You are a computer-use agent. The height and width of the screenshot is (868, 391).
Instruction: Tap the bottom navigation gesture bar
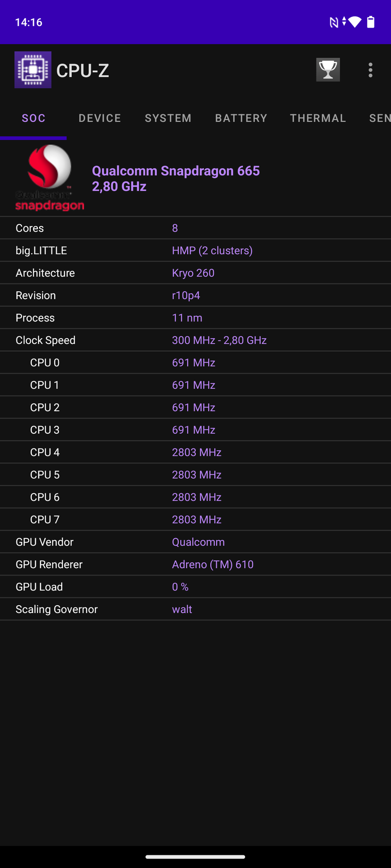click(195, 857)
